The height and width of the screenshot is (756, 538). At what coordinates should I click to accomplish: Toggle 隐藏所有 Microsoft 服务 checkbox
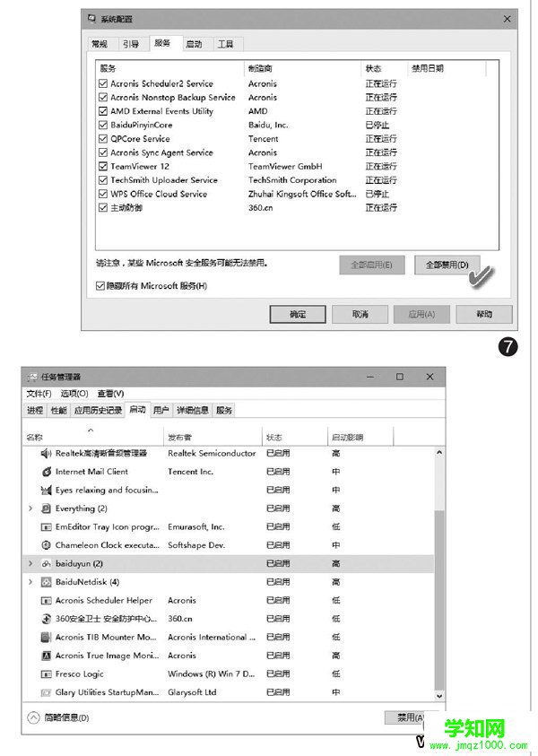(x=100, y=286)
